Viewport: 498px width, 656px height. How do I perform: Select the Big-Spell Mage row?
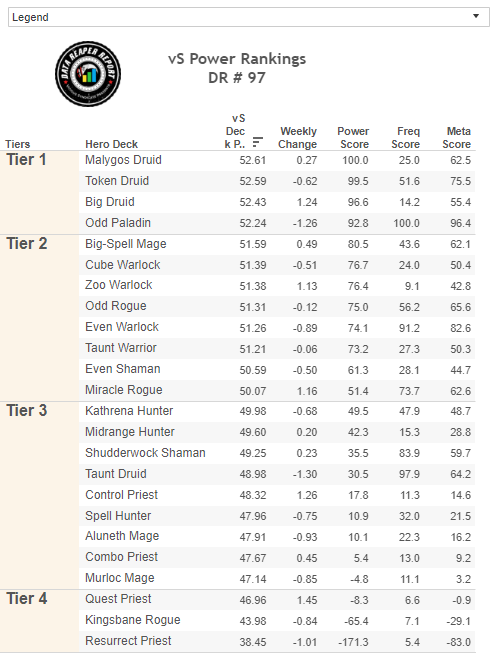coord(277,244)
